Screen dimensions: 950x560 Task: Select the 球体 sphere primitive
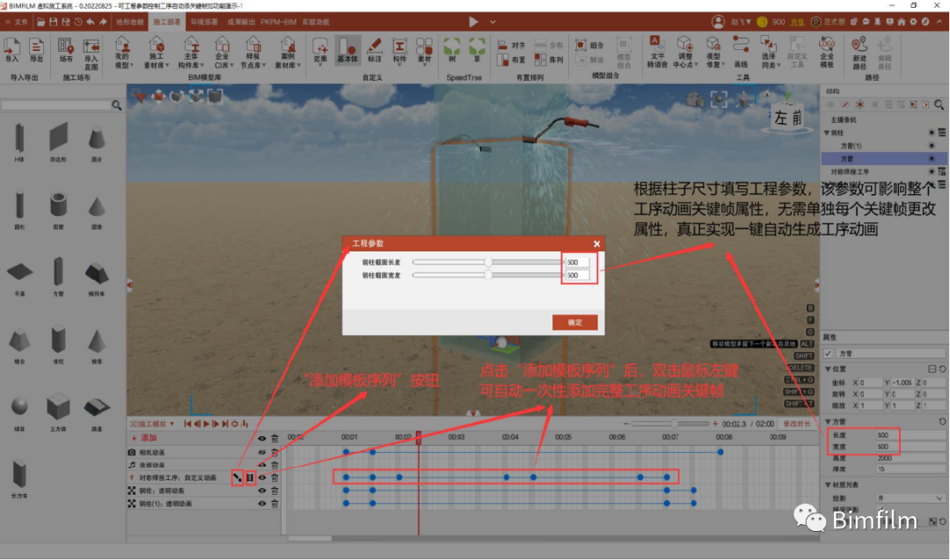19,410
